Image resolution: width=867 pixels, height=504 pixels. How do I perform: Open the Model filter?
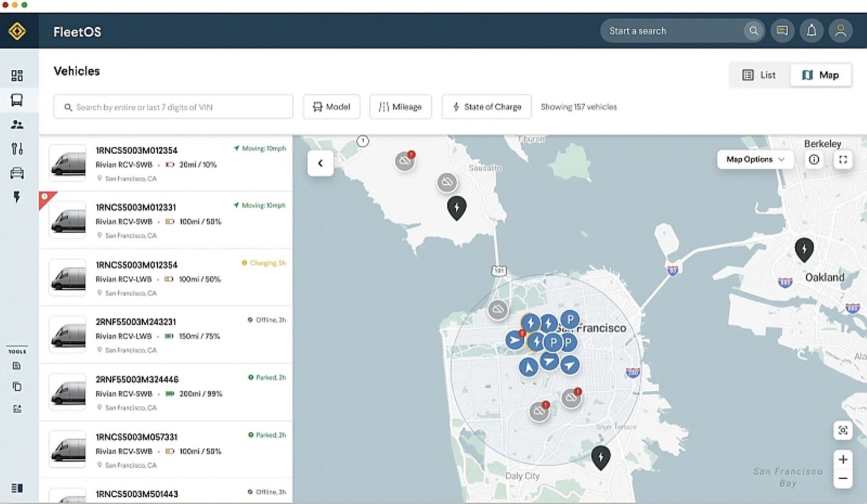331,107
